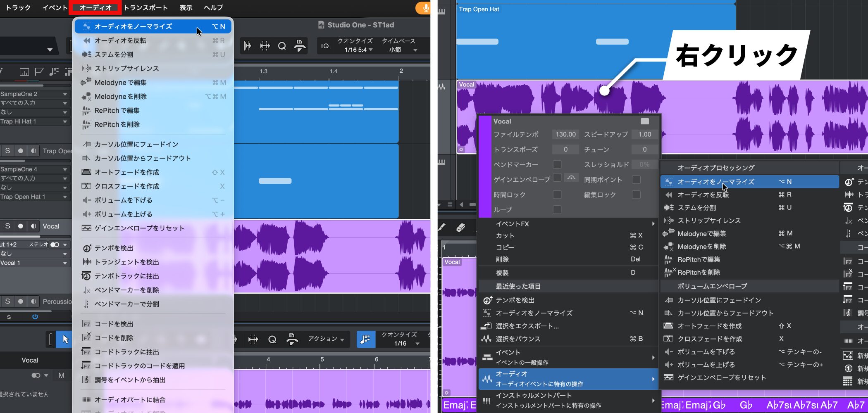Arm record on the Vocal track

click(21, 226)
